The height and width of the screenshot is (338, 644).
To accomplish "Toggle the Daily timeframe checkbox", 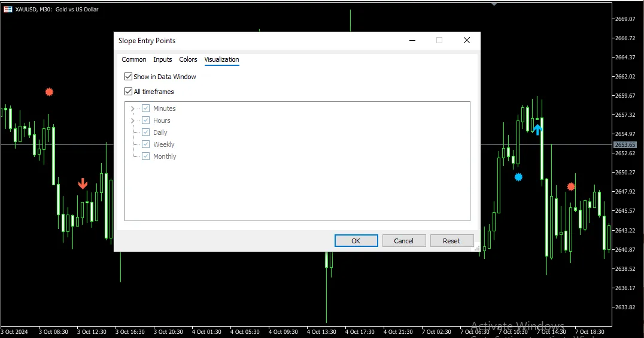I will pos(145,132).
